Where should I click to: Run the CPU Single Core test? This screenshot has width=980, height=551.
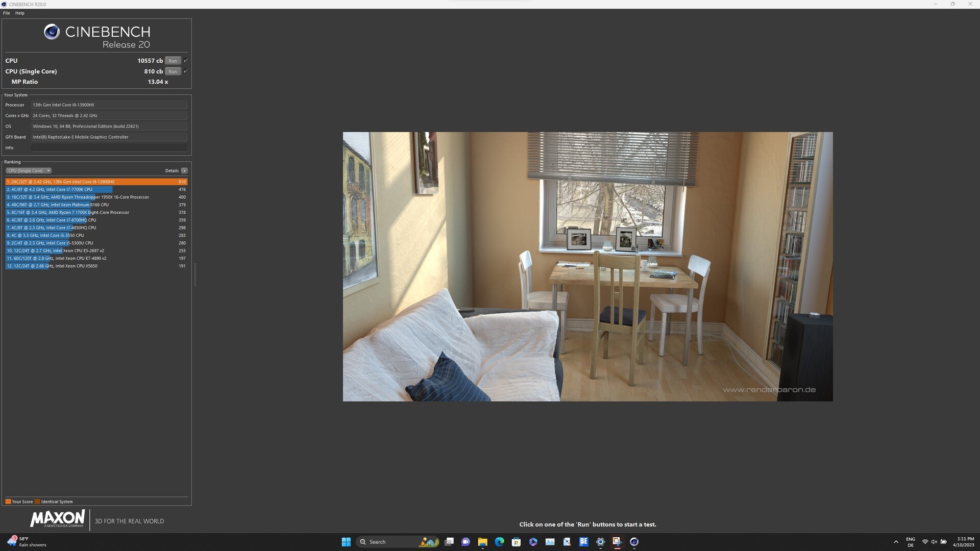point(173,71)
